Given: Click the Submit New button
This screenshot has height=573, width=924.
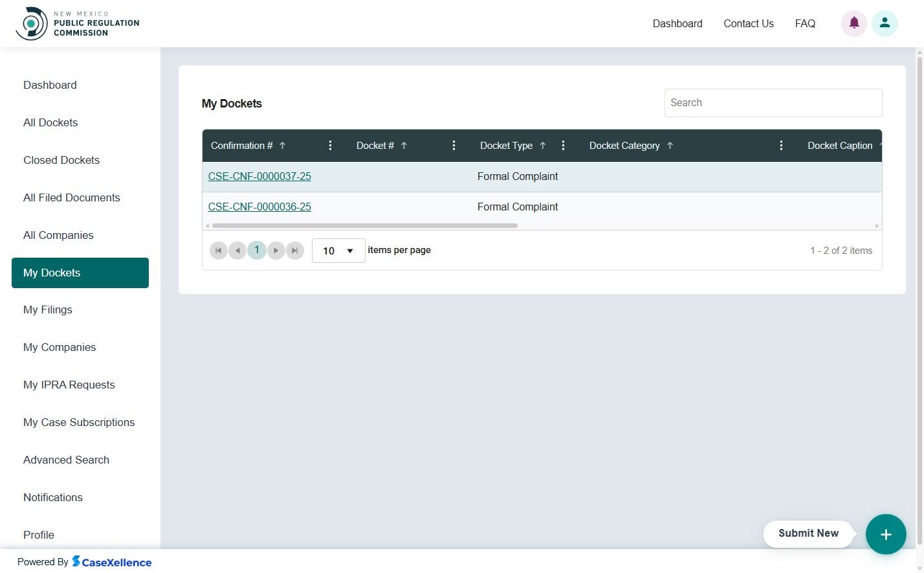Looking at the screenshot, I should [808, 534].
